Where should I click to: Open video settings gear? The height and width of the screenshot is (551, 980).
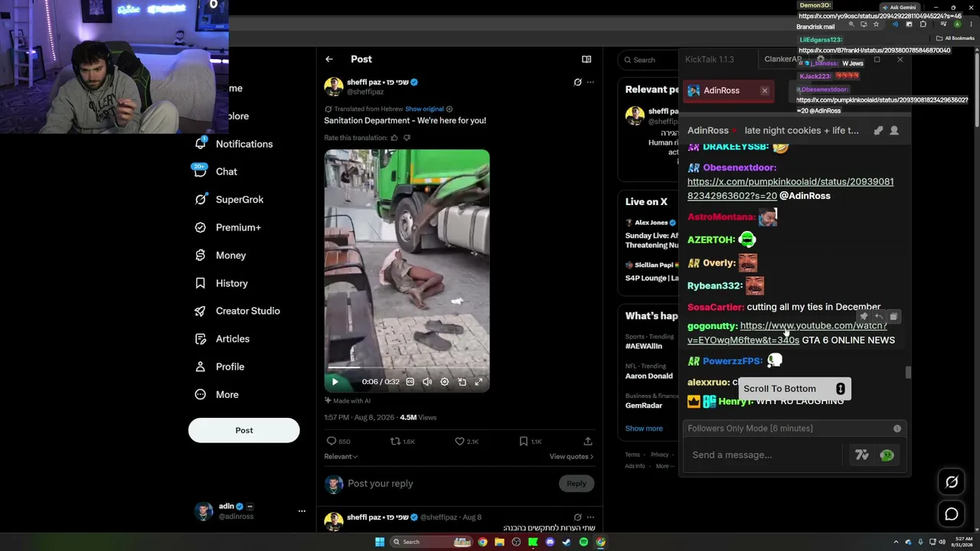(x=444, y=382)
